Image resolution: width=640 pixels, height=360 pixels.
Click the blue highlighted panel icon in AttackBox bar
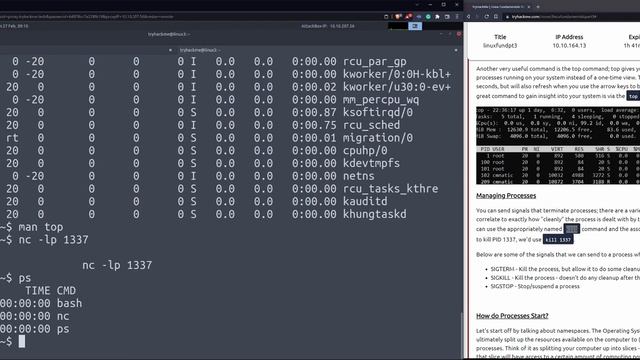click(415, 26)
